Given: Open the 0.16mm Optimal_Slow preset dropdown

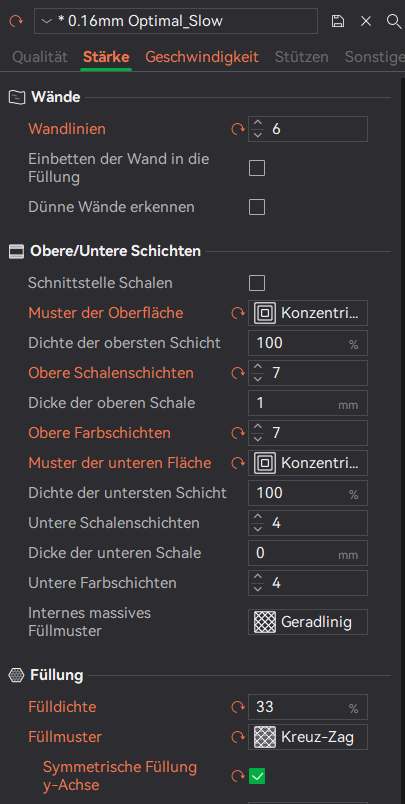Looking at the screenshot, I should pyautogui.click(x=176, y=21).
